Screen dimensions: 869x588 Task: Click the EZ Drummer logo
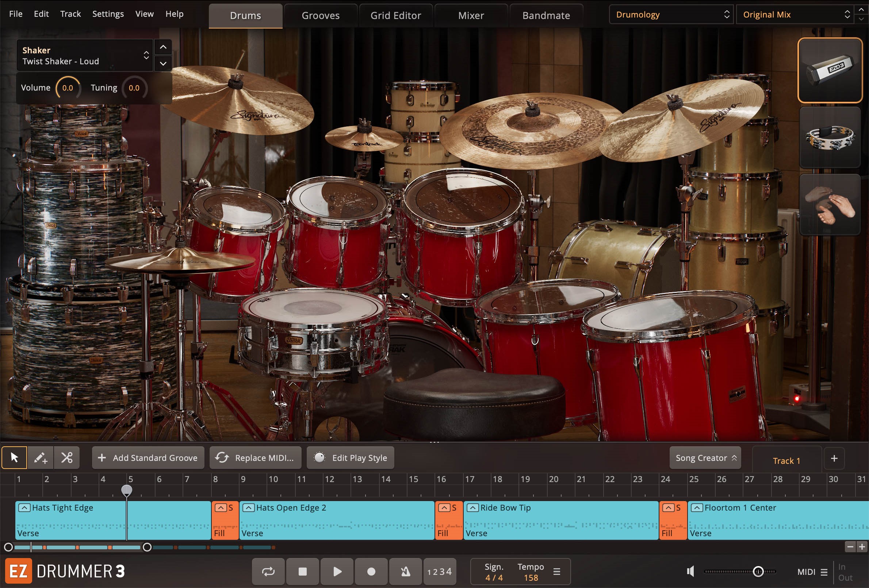click(18, 571)
